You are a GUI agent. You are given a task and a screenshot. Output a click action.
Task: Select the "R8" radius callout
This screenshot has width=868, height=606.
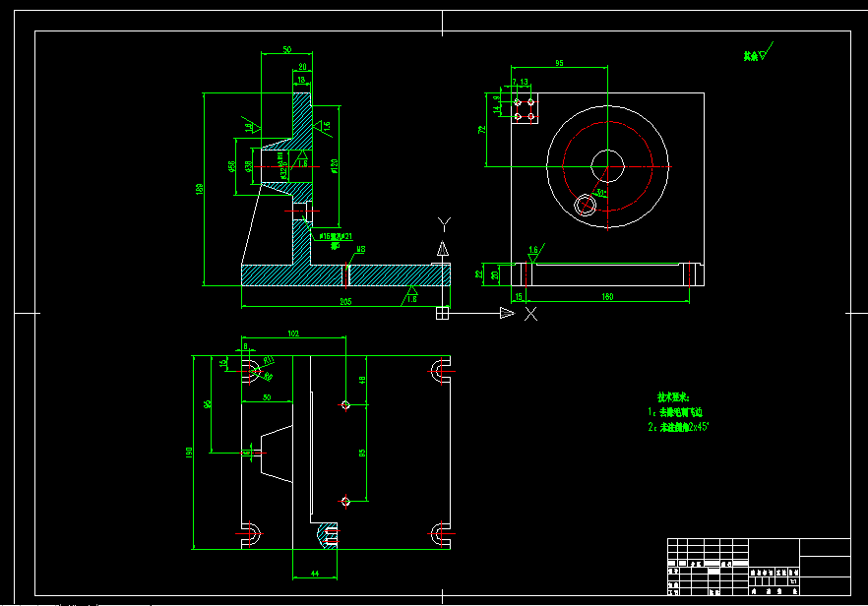pos(268,377)
